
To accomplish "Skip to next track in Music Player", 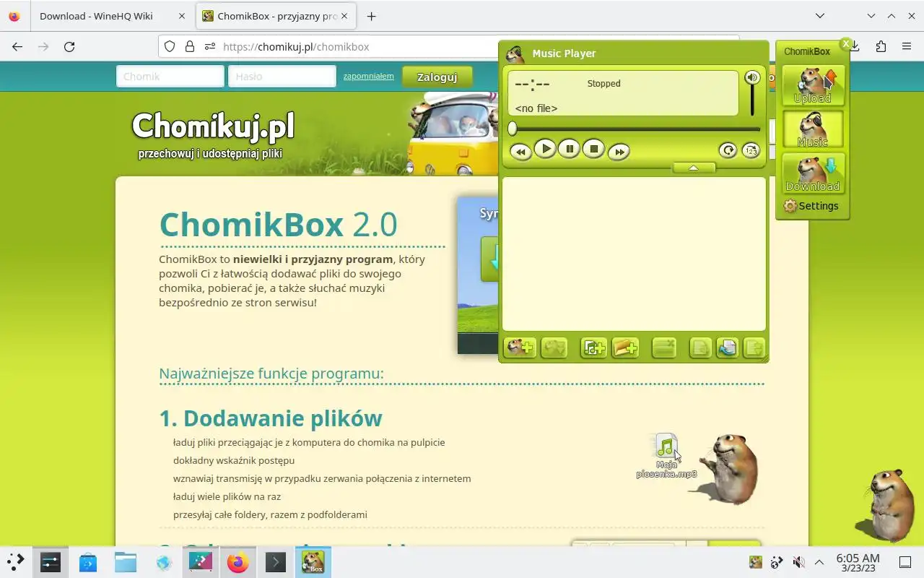I will coord(619,152).
